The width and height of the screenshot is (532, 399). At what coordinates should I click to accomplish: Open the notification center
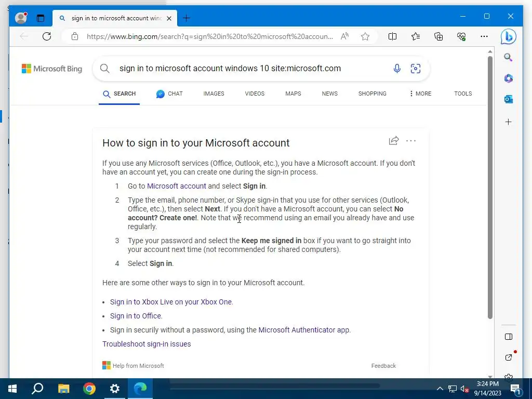pos(515,389)
